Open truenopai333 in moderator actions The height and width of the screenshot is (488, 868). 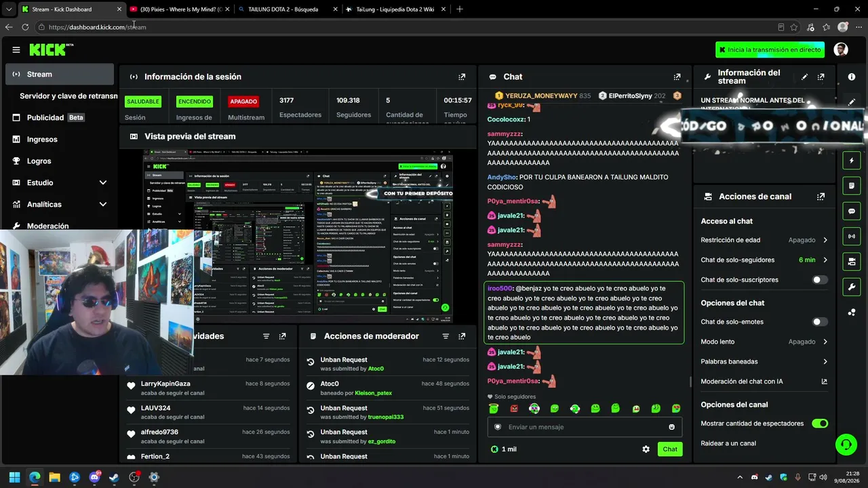point(385,417)
